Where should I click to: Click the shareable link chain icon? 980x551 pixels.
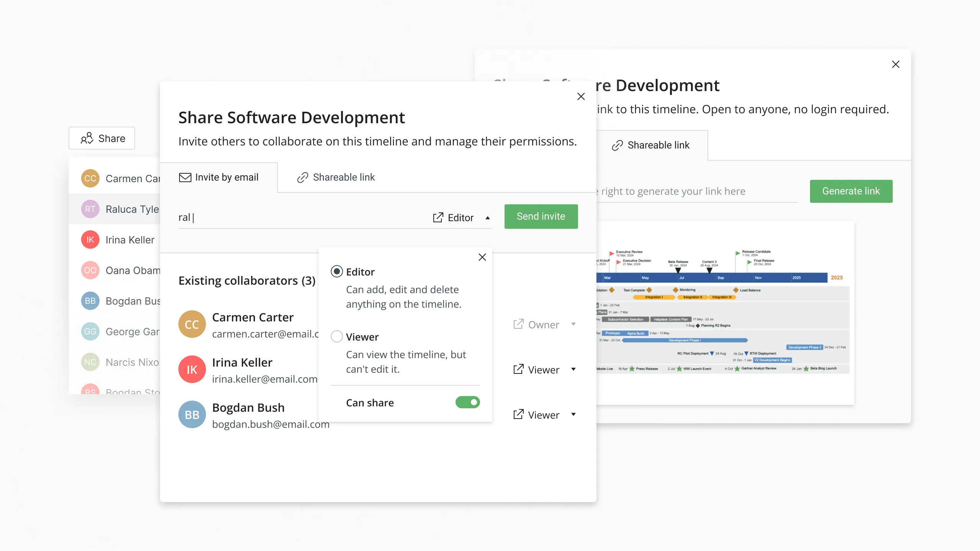[302, 177]
